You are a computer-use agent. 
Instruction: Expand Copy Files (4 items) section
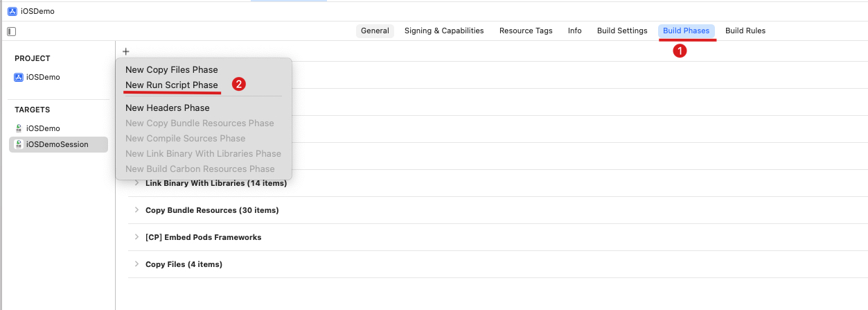pyautogui.click(x=136, y=264)
